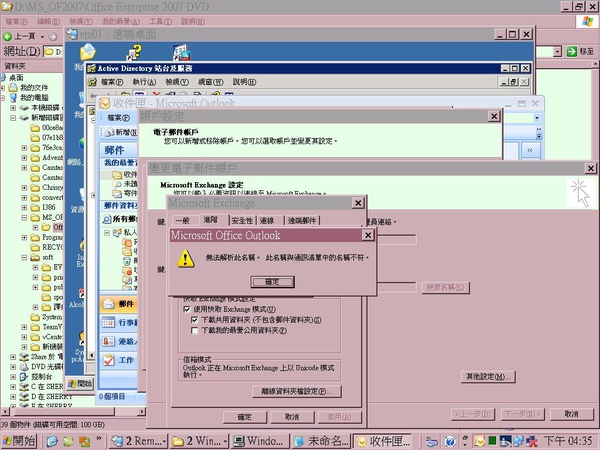600x450 pixels.
Task: Open the 連線 tab in Microsoft Exchange dialog
Action: [267, 220]
